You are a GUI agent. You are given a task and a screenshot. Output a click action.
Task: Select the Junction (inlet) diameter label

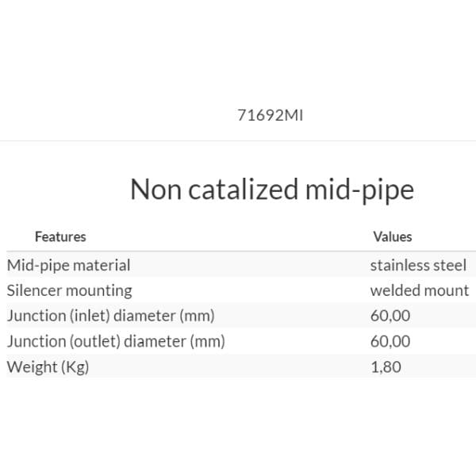tap(110, 316)
